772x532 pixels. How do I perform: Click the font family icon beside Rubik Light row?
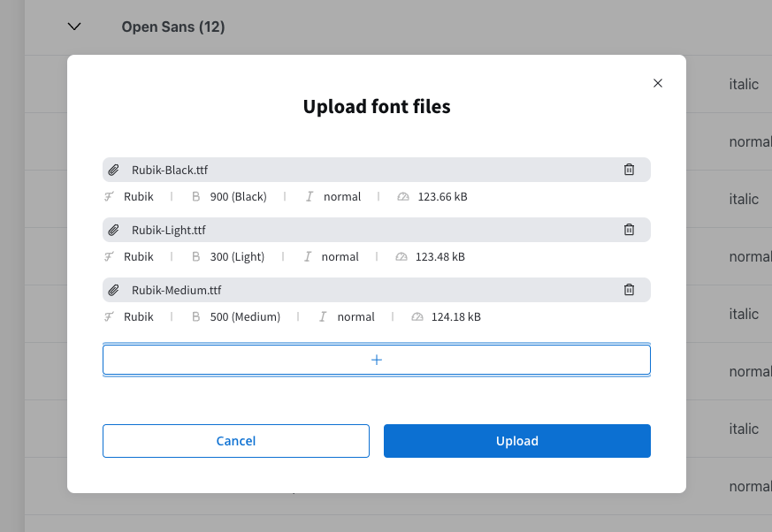[x=109, y=256]
